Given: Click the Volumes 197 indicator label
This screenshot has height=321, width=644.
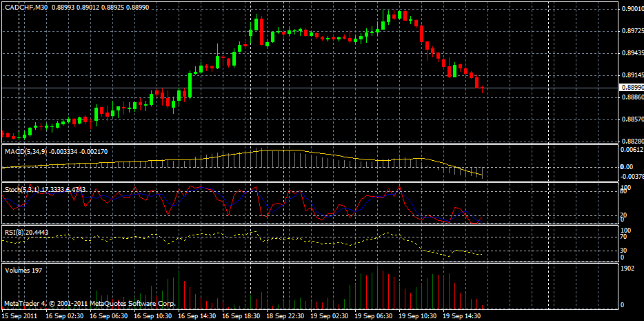Looking at the screenshot, I should click(x=23, y=271).
